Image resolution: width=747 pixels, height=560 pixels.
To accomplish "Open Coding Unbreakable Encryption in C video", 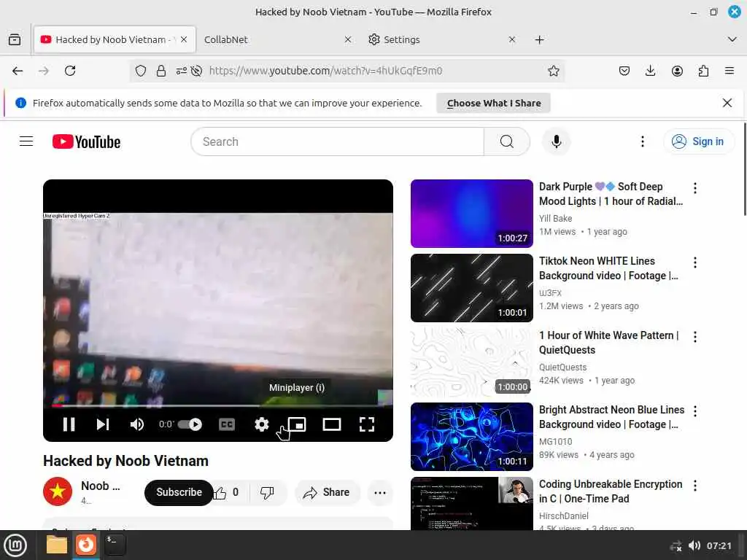I will [x=611, y=491].
